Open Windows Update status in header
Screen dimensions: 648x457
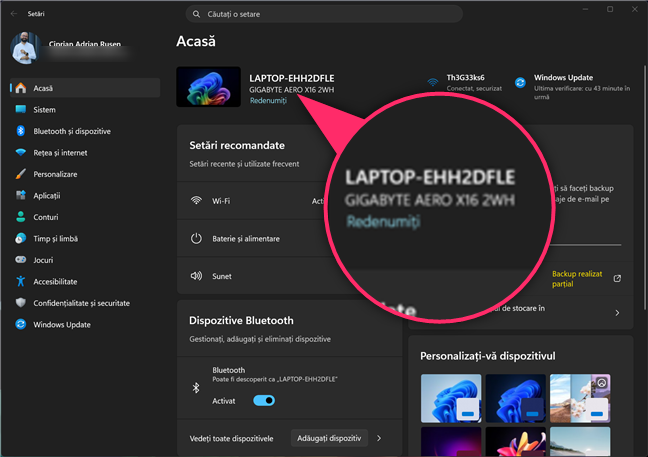(573, 87)
